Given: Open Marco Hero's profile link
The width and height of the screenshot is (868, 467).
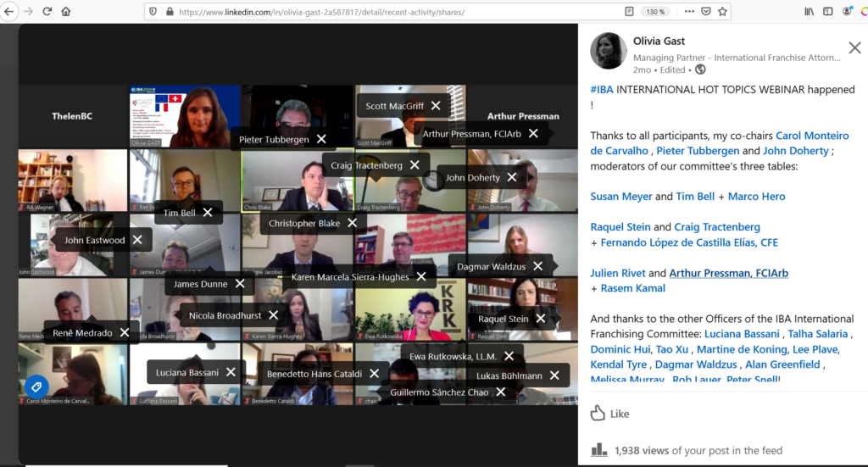Looking at the screenshot, I should click(x=756, y=197).
